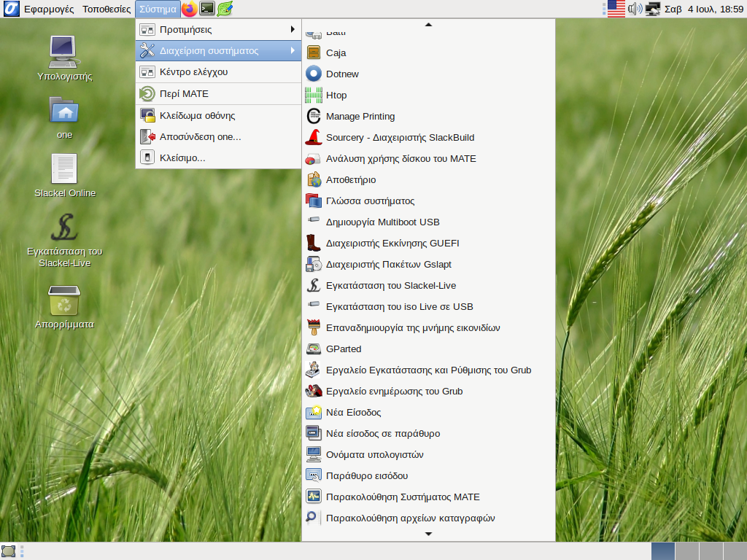Open the Απορρίμματα trash icon on desktop
Viewport: 747px width, 560px height.
64,307
